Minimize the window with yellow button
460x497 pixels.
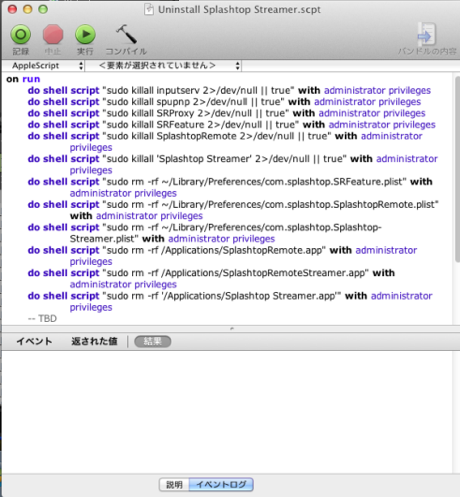(28, 9)
